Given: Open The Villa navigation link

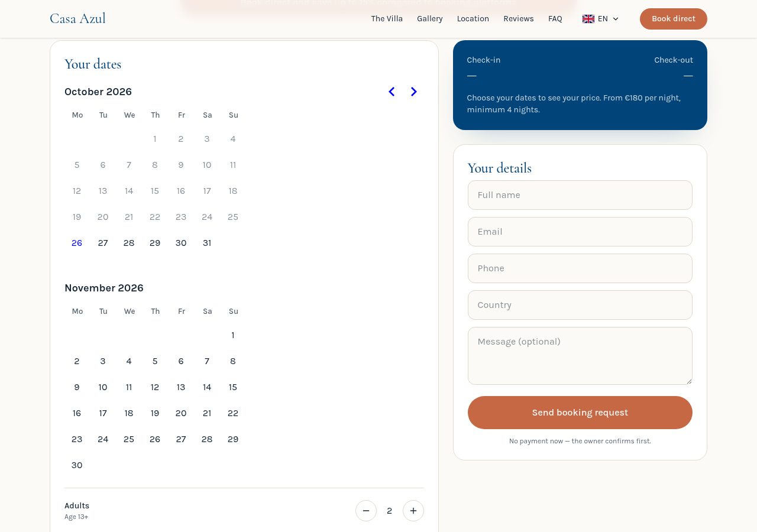Looking at the screenshot, I should point(387,19).
